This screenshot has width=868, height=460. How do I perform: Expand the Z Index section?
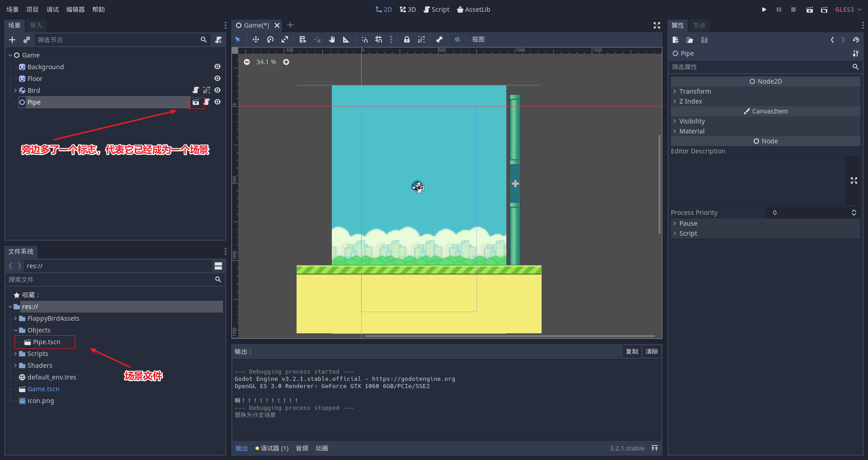click(x=765, y=101)
